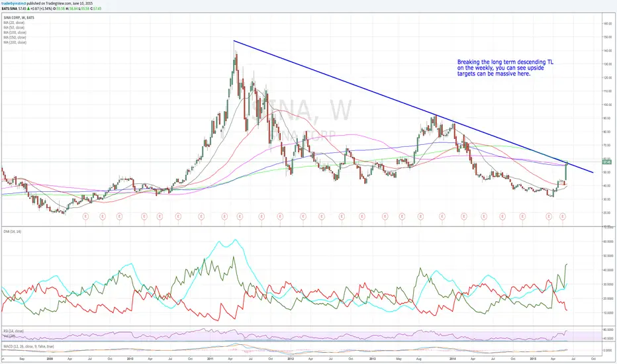Click the RSI (14, close) pane label

(x=13, y=331)
